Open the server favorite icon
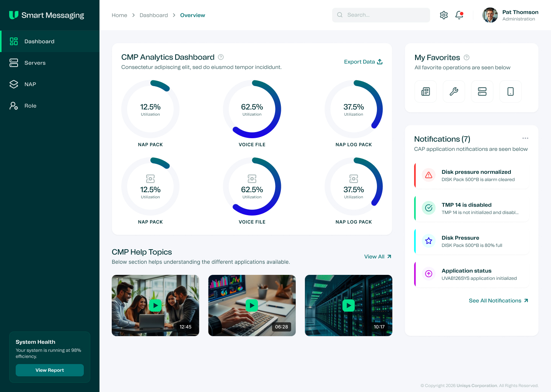The image size is (551, 392). coord(482,91)
